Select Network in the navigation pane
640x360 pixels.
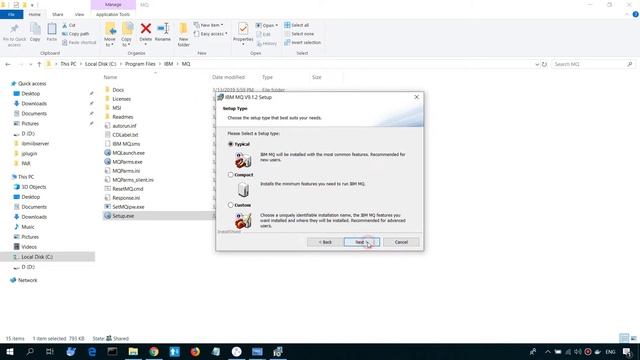[27, 280]
